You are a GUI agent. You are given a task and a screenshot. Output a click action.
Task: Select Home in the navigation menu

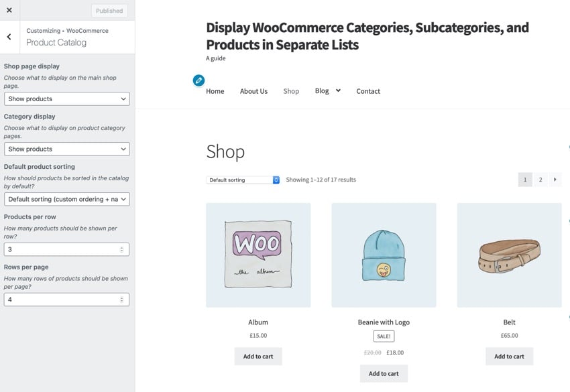click(215, 90)
